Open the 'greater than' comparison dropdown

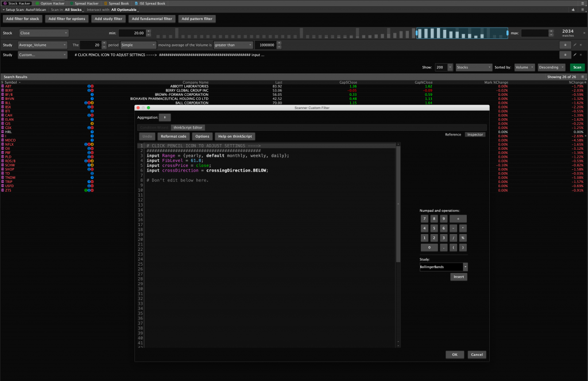233,45
